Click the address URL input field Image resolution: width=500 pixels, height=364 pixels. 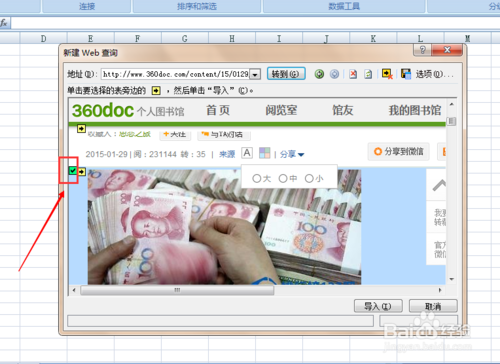pyautogui.click(x=176, y=74)
